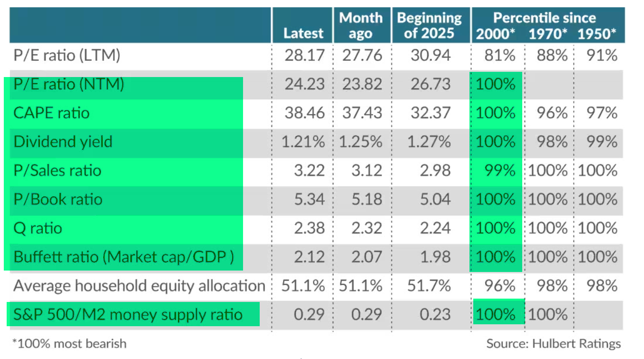Select the P/Sales ratio row label
The image size is (644, 359).
click(58, 171)
